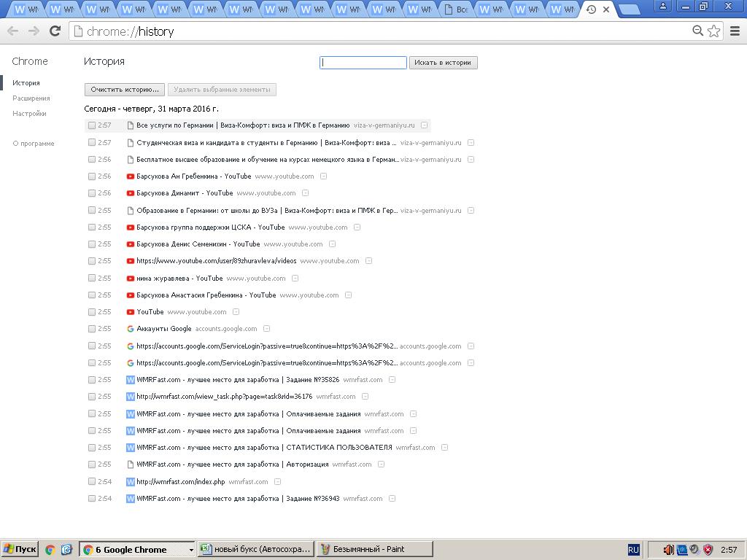The image size is (747, 560).
Task: Reload the page with the refresh icon
Action: pyautogui.click(x=55, y=31)
